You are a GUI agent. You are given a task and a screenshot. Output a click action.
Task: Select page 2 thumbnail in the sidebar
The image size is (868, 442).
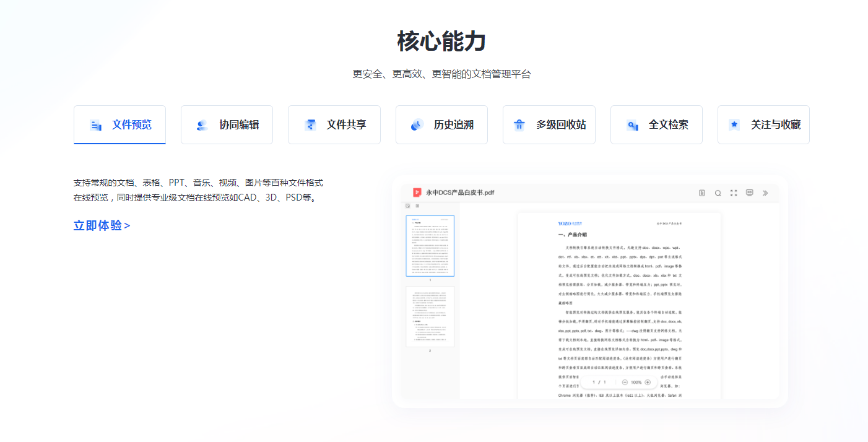pos(430,316)
